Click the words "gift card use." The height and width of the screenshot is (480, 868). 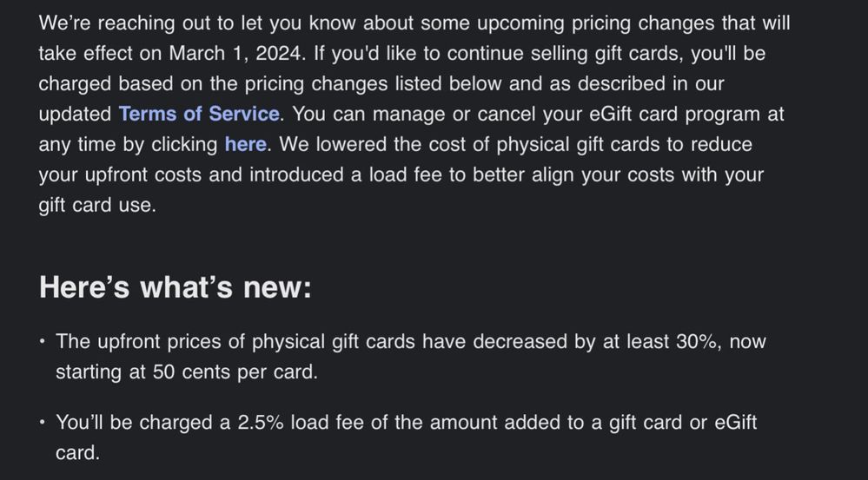[97, 206]
